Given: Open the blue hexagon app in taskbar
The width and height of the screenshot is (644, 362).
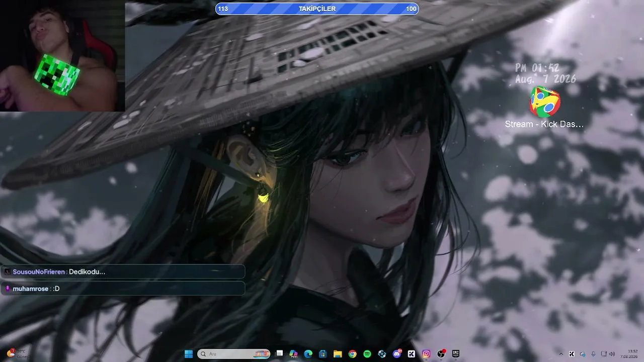Looking at the screenshot, I should click(382, 354).
